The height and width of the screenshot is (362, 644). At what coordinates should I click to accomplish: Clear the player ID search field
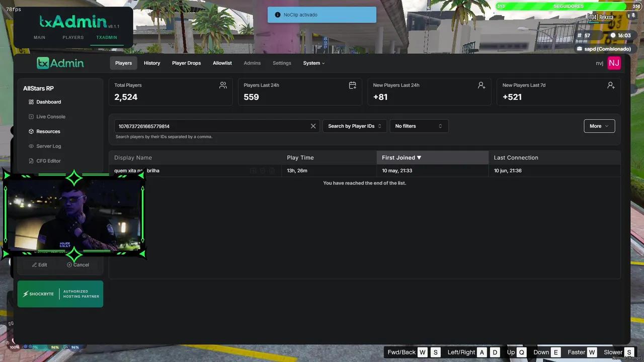[x=313, y=126]
